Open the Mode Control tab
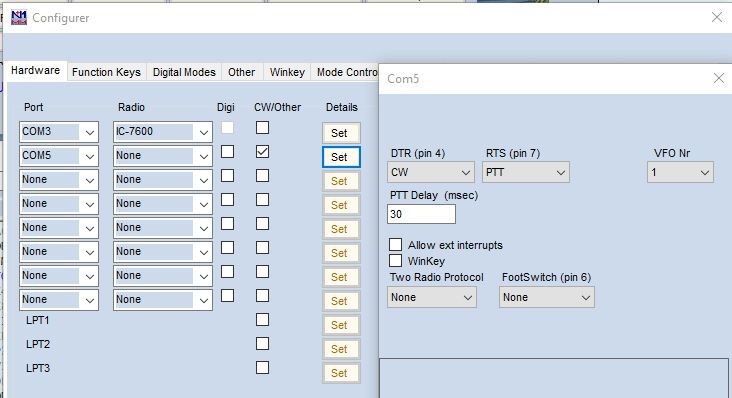The image size is (732, 398). coord(346,72)
